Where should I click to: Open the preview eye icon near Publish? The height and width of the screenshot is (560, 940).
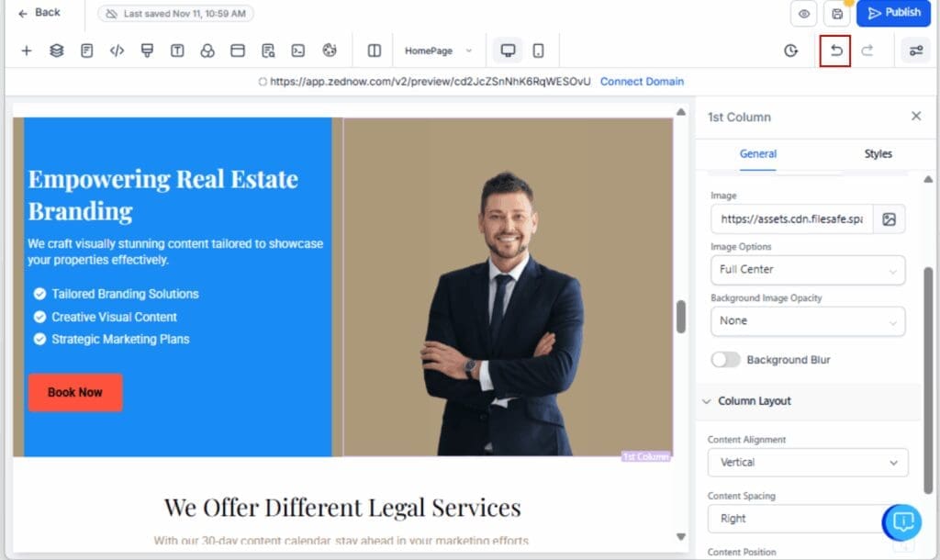pyautogui.click(x=806, y=14)
